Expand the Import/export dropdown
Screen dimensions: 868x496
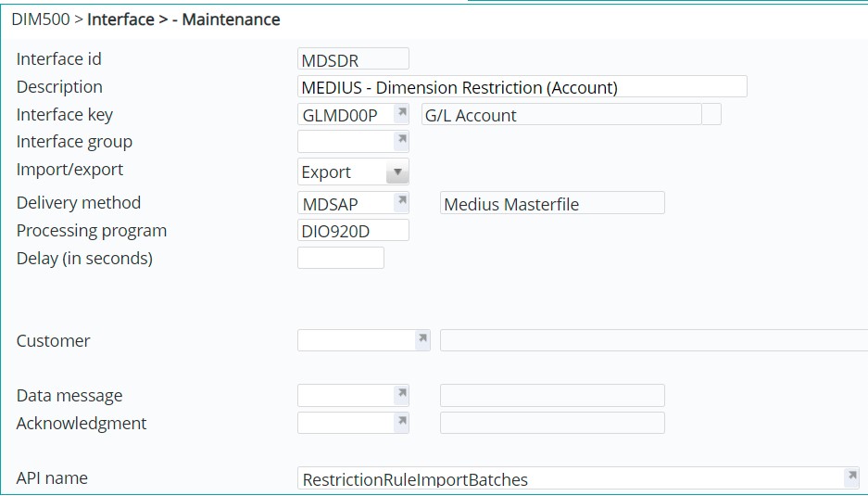[396, 172]
